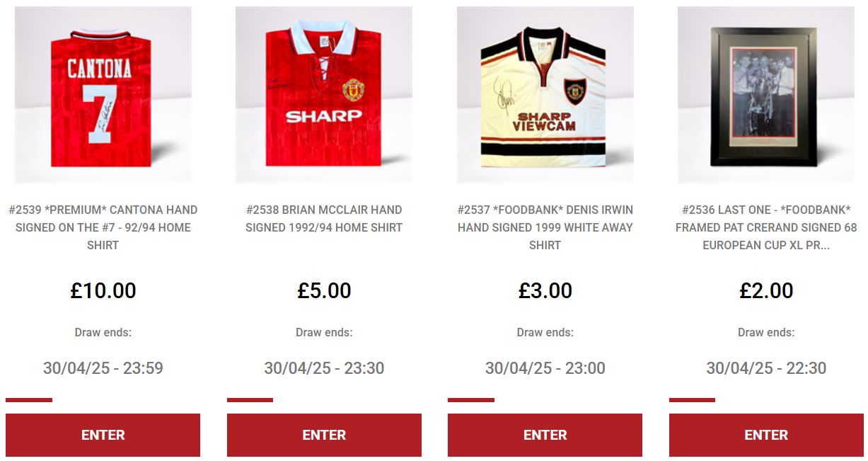
Task: Click the 30/04/25 - 23:59 draw end time
Action: 103,368
